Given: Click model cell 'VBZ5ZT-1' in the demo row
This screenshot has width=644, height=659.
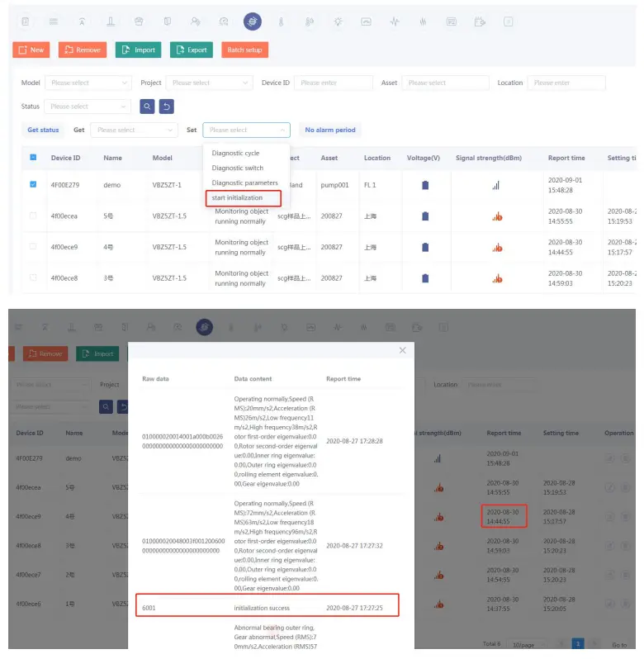Looking at the screenshot, I should coord(167,185).
